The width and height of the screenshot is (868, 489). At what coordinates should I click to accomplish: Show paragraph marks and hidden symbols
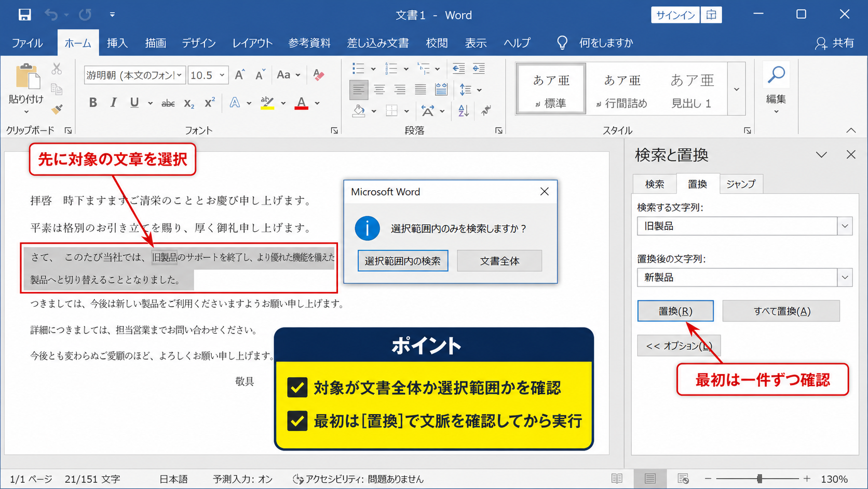coord(486,110)
